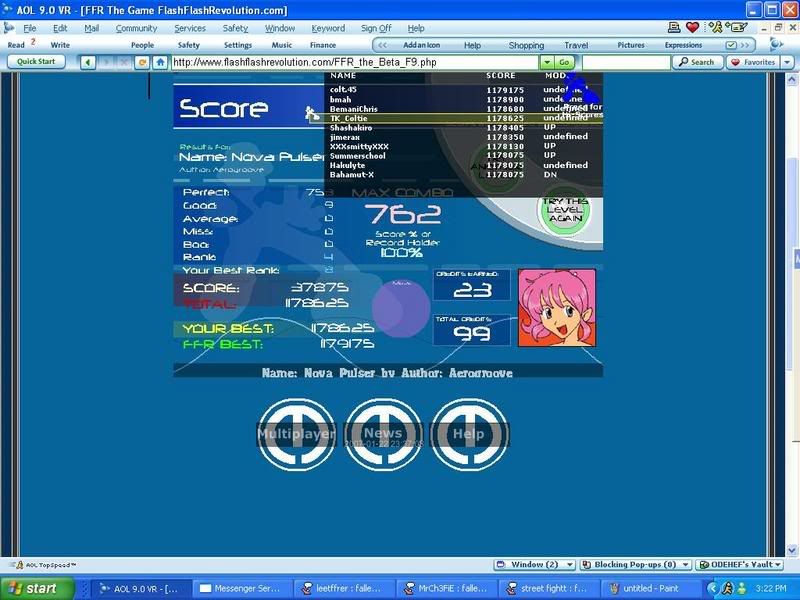
Task: Click Try This Level Again green circle
Action: click(564, 210)
